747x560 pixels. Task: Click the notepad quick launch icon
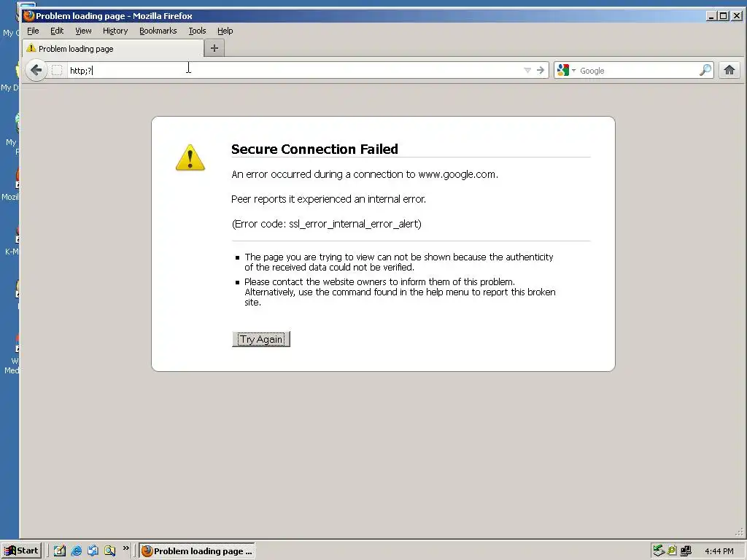pos(60,551)
